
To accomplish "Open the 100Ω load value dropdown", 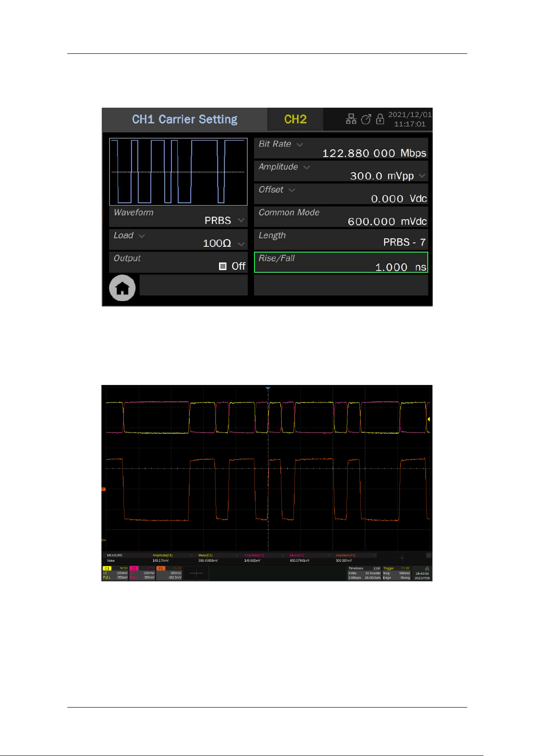I will click(x=241, y=244).
